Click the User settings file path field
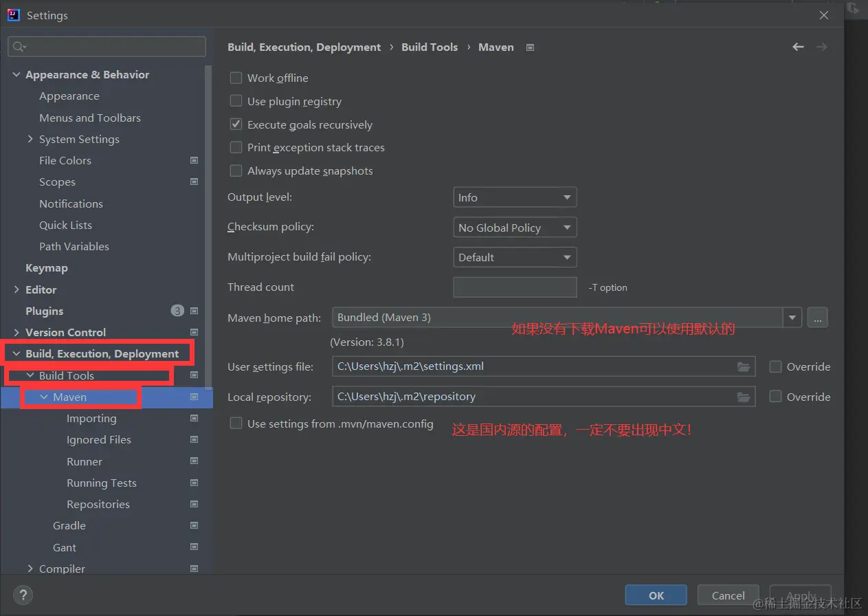This screenshot has width=868, height=616. click(544, 366)
